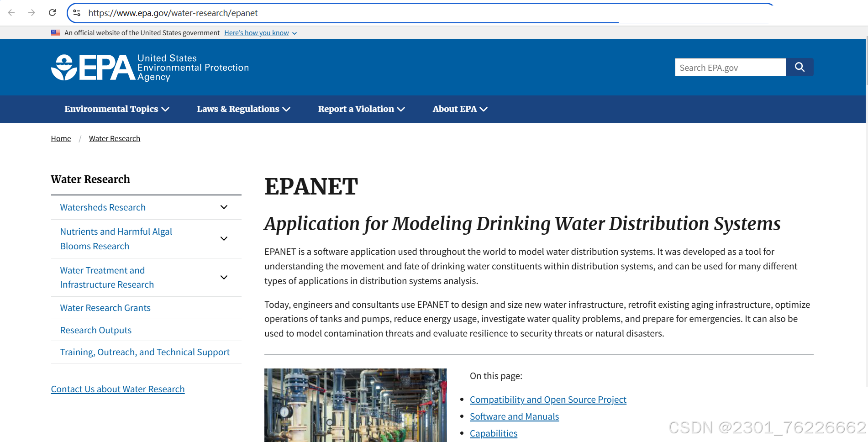Click the US flag icon

click(56, 33)
